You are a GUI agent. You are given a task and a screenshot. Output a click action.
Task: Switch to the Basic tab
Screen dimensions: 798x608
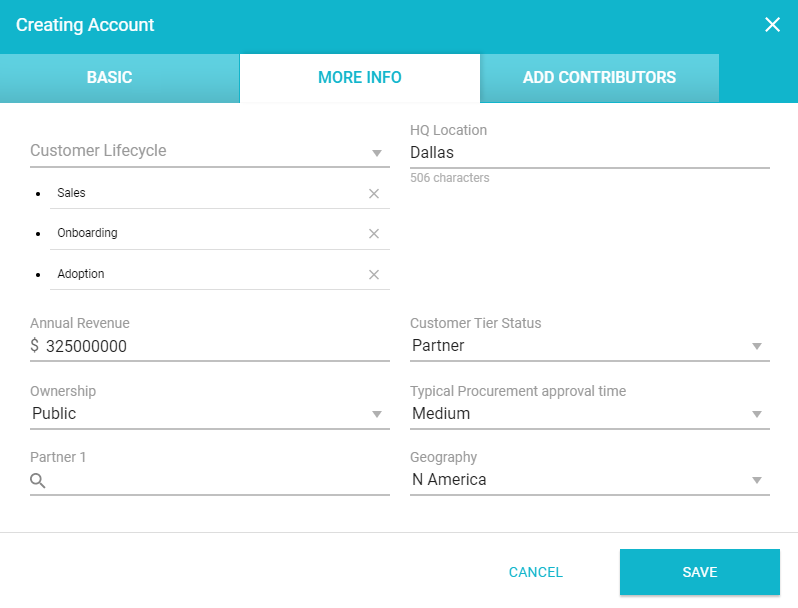pos(109,78)
